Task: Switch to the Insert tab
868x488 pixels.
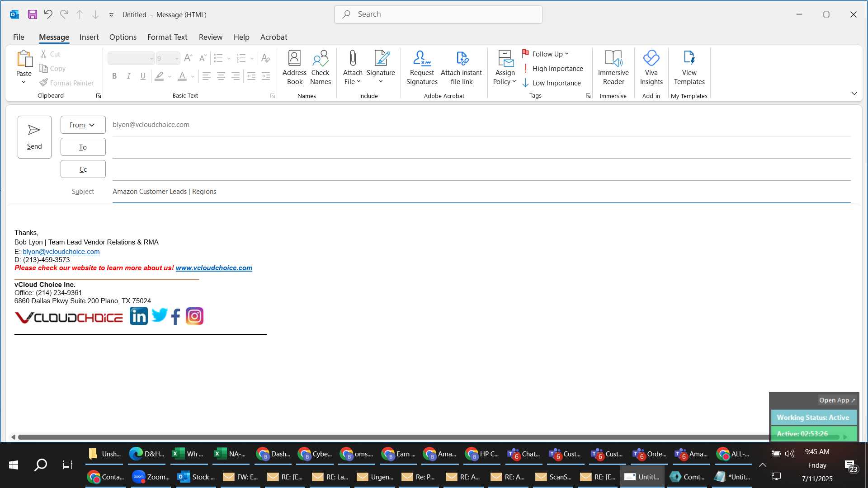Action: pos(89,37)
